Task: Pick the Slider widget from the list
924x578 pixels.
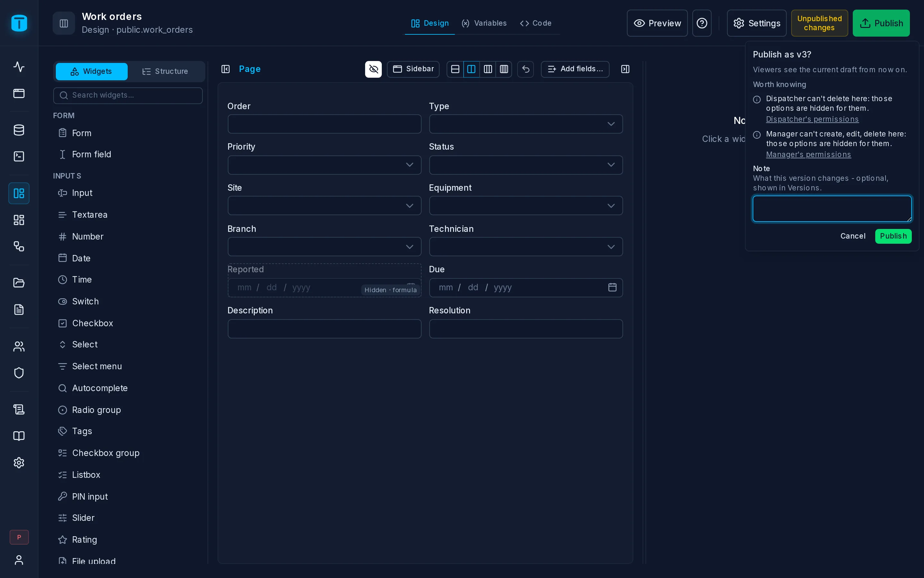Action: click(x=128, y=518)
